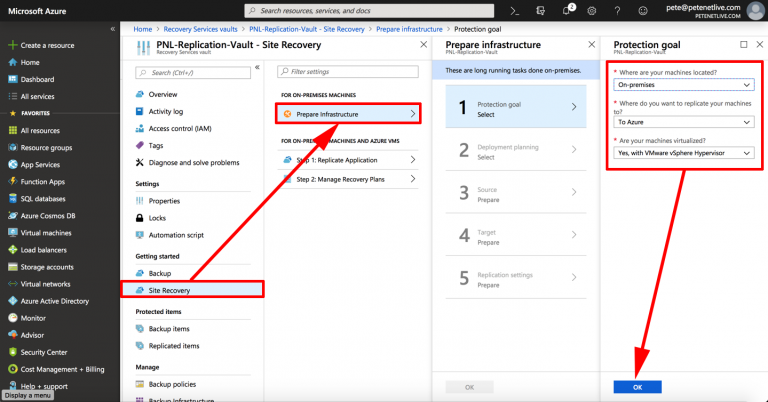Select Site Recovery in vault menu
Viewport: 768px width, 402px height.
(192, 290)
